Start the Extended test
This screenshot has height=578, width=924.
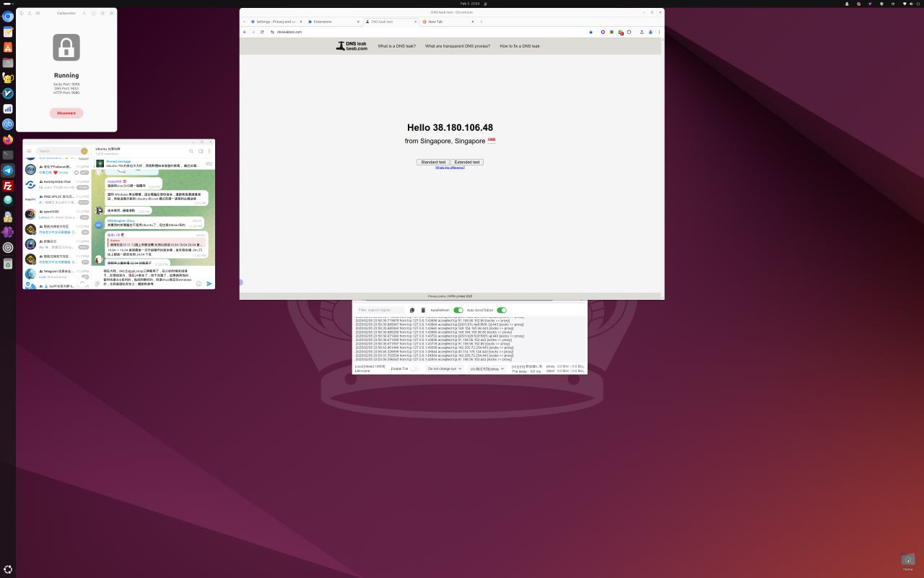click(x=466, y=162)
